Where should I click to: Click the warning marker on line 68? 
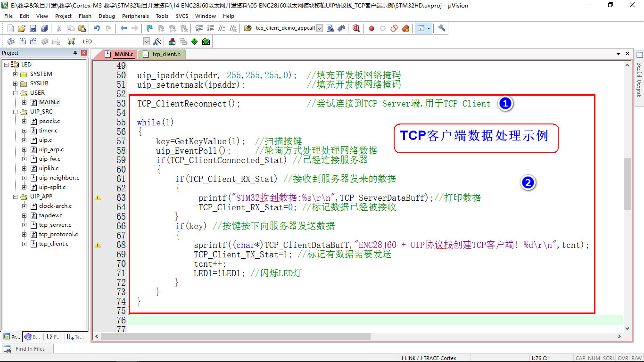click(98, 245)
